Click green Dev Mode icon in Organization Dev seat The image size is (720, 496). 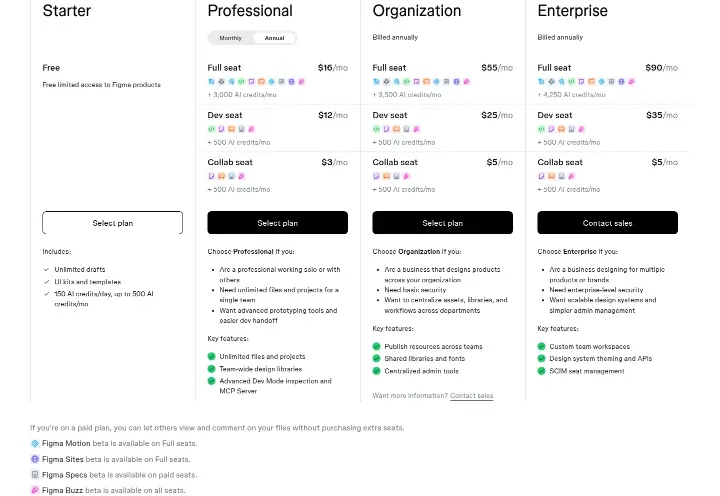pos(377,129)
